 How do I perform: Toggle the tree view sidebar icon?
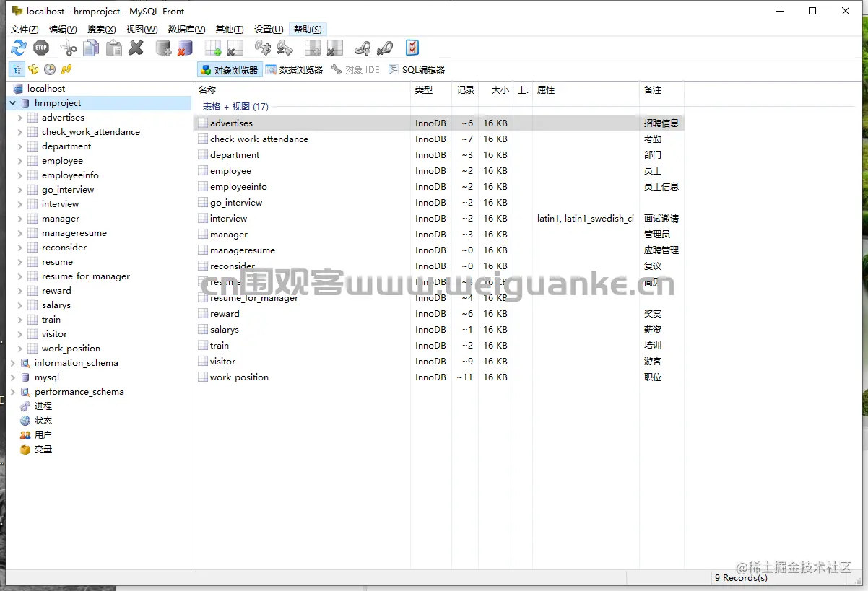click(17, 69)
